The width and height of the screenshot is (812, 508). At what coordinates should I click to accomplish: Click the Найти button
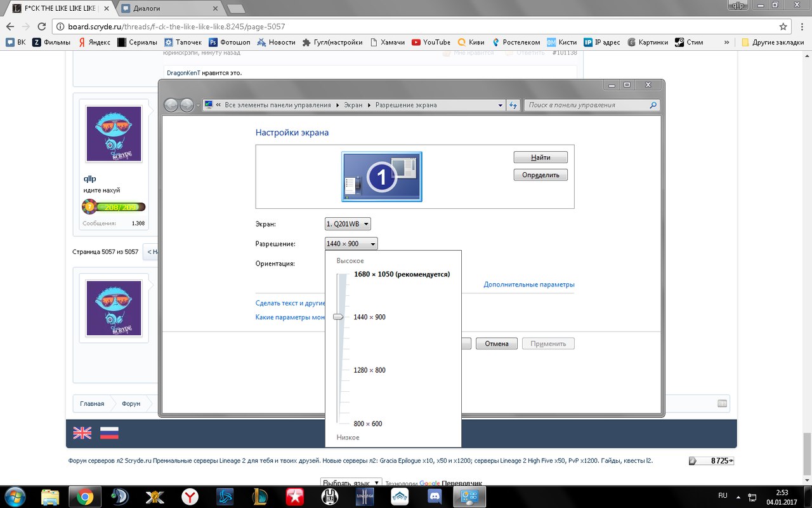[540, 157]
